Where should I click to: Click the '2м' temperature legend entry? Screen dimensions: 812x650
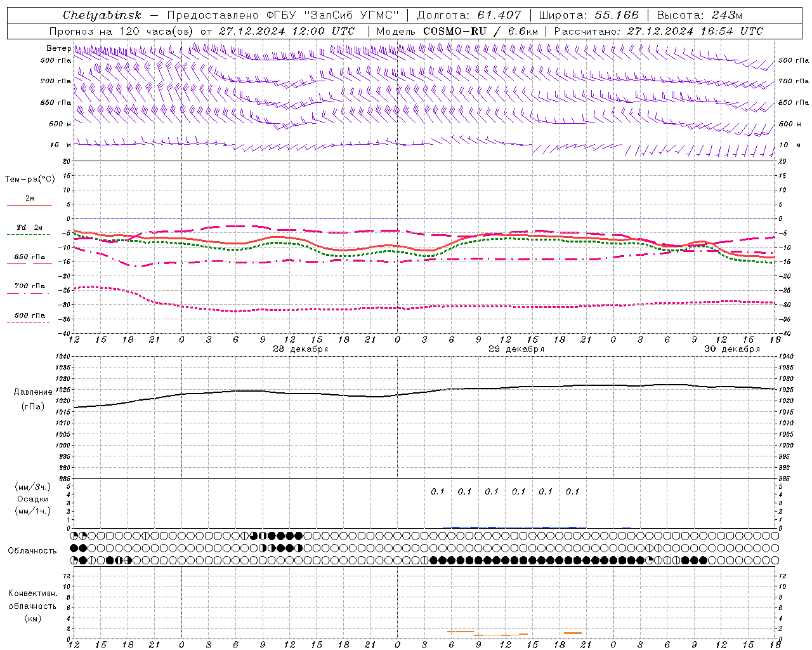point(30,198)
